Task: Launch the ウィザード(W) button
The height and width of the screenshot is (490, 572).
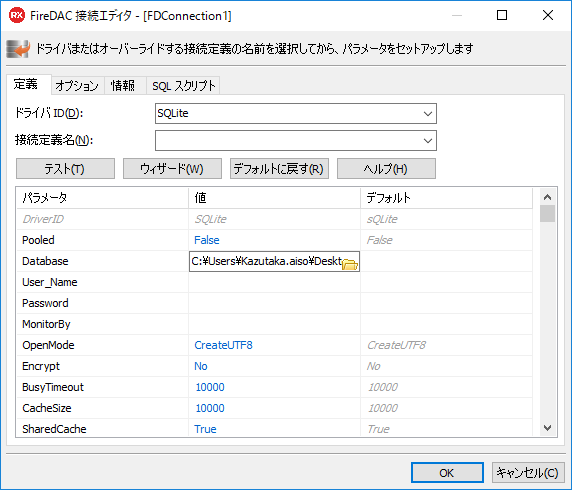Action: 172,169
